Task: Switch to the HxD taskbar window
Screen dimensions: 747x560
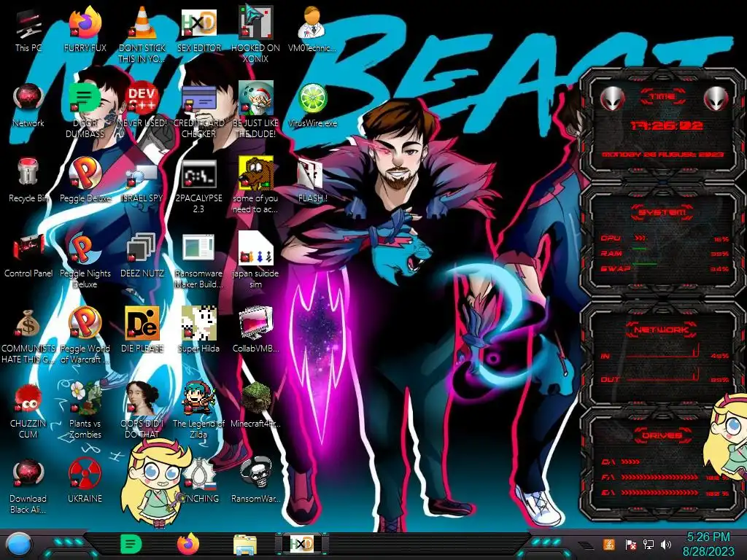Action: point(301,544)
